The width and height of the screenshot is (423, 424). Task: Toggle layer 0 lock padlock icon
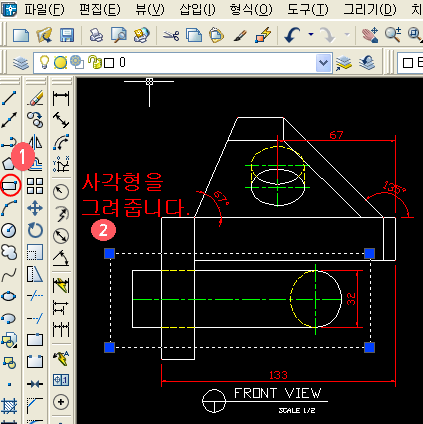[x=95, y=62]
